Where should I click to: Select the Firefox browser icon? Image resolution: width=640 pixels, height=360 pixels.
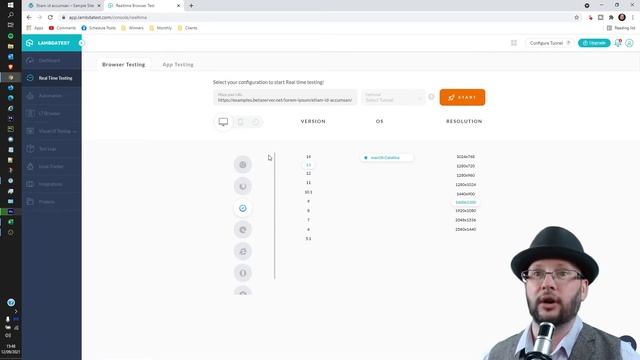243,187
